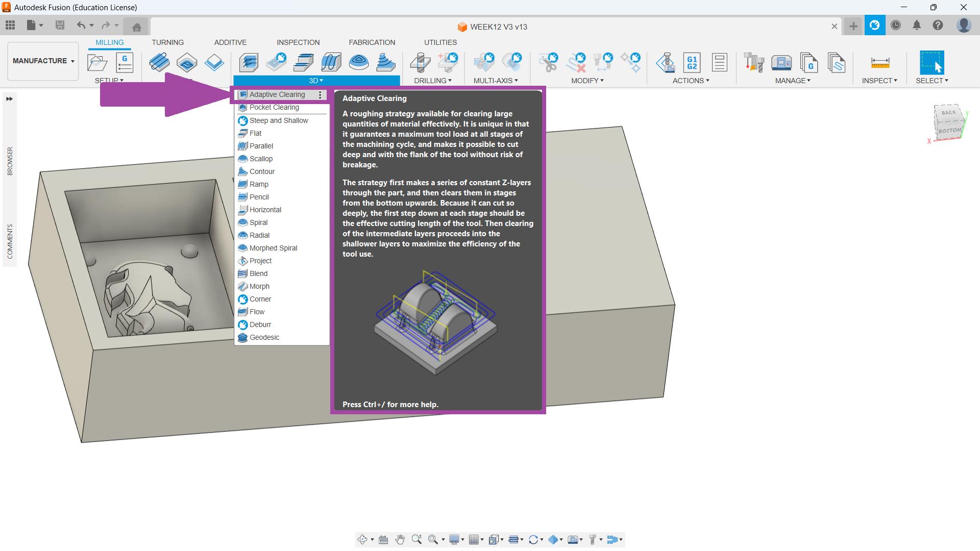This screenshot has width=980, height=551.
Task: Switch to the INSPECTION tab
Action: pos(298,42)
